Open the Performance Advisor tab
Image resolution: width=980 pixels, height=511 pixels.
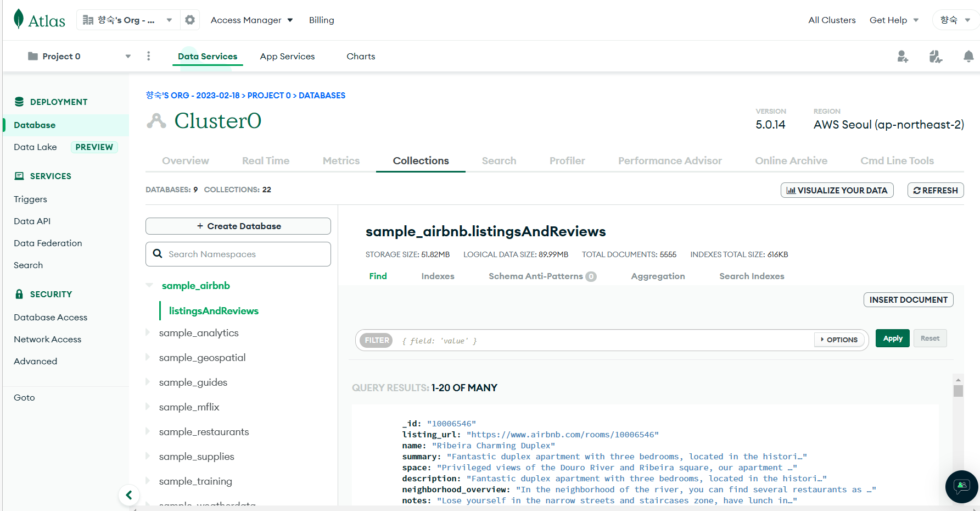[x=670, y=160]
